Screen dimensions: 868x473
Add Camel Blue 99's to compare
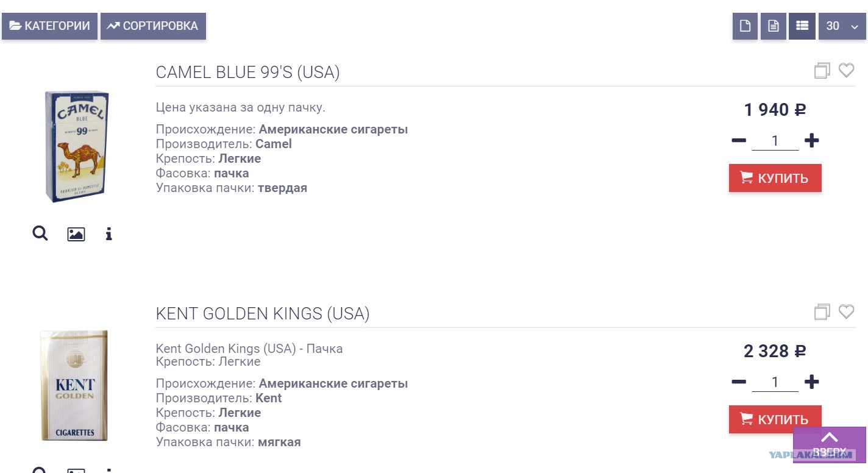pyautogui.click(x=822, y=71)
